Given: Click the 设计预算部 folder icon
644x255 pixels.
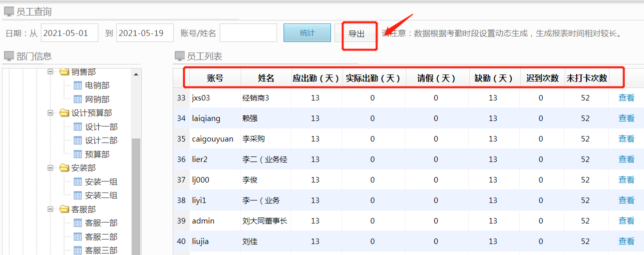Looking at the screenshot, I should point(64,113).
